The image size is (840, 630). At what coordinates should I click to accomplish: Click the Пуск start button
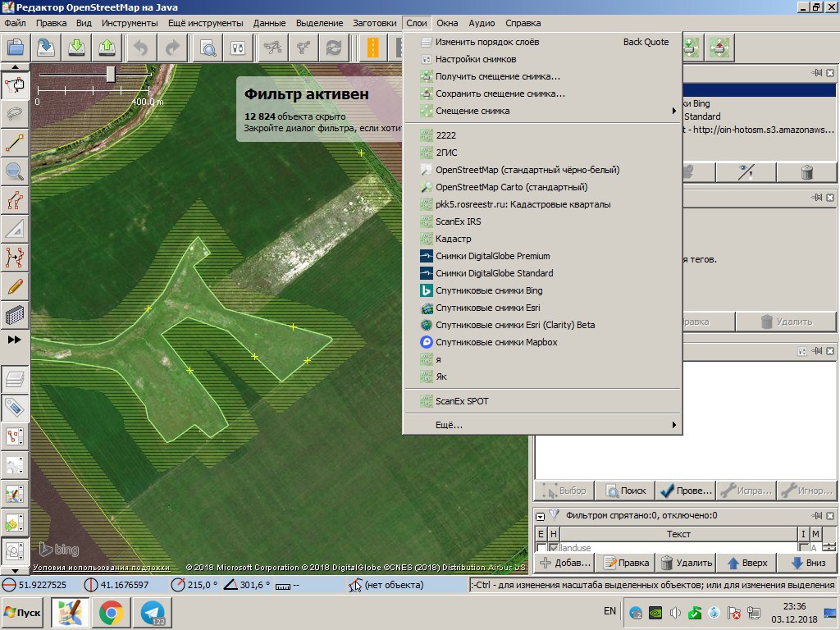pyautogui.click(x=22, y=612)
